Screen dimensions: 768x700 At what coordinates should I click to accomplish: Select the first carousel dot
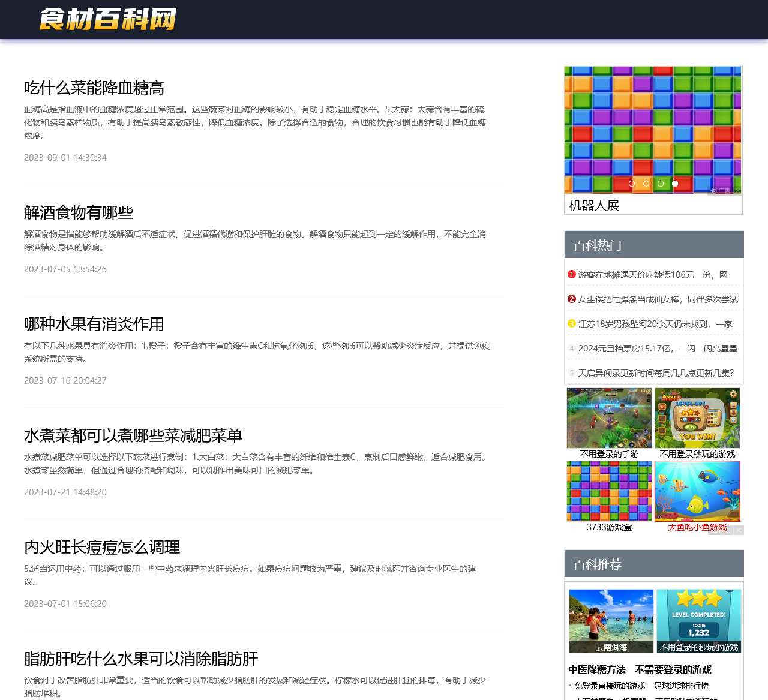coord(632,184)
